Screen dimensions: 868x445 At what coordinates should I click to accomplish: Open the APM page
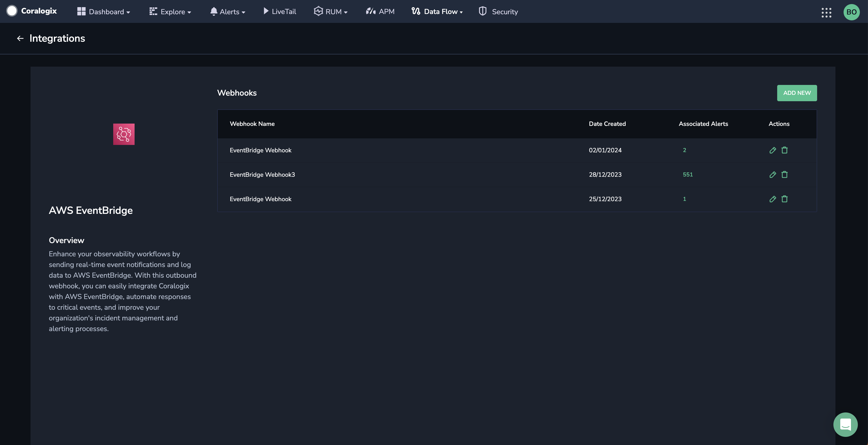386,11
